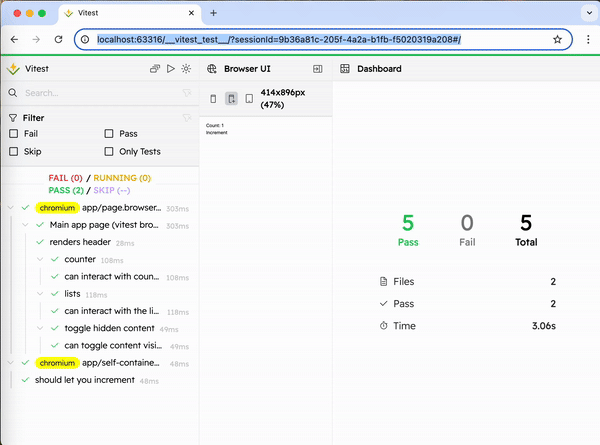Collapse the toggle hidden content suite

[x=40, y=328]
